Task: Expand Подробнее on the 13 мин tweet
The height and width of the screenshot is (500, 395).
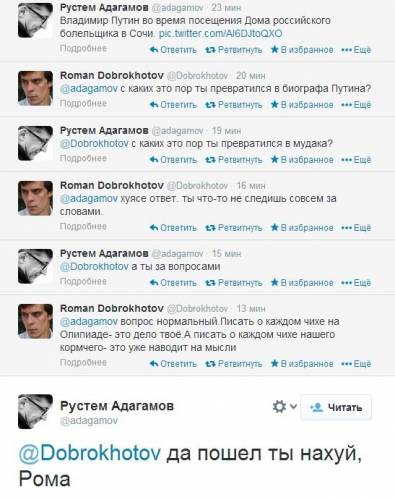Action: click(x=83, y=363)
